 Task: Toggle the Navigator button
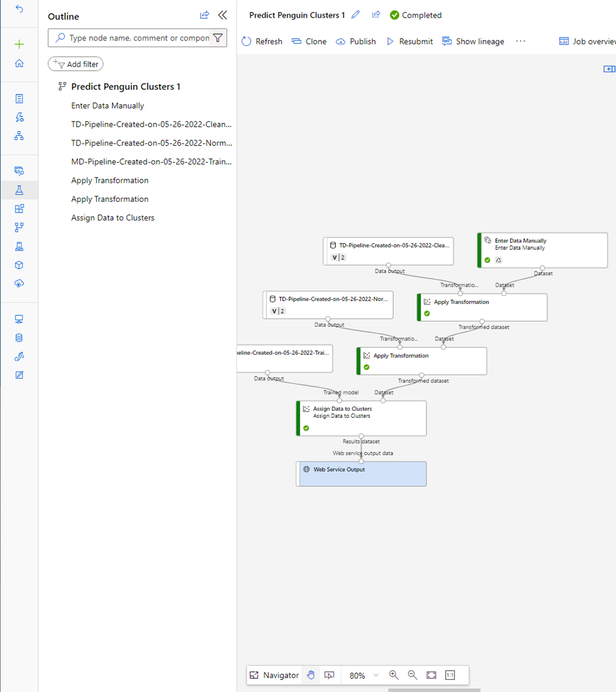click(274, 675)
